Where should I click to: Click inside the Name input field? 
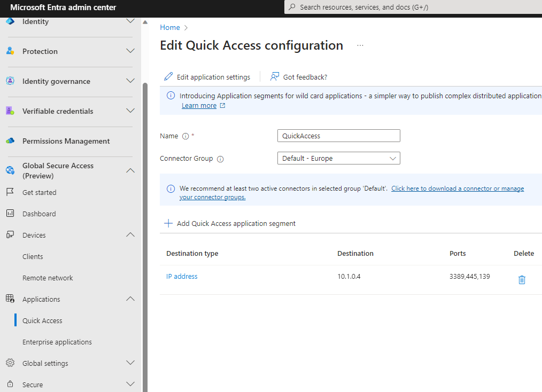(x=338, y=136)
